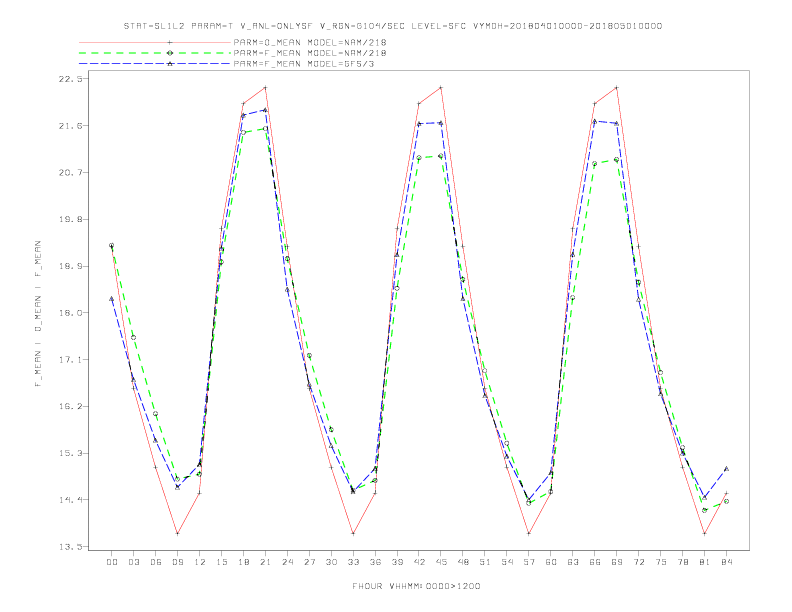Click y-axis tick value 20.7
Viewport: 792px width, 612px height.
[x=70, y=173]
